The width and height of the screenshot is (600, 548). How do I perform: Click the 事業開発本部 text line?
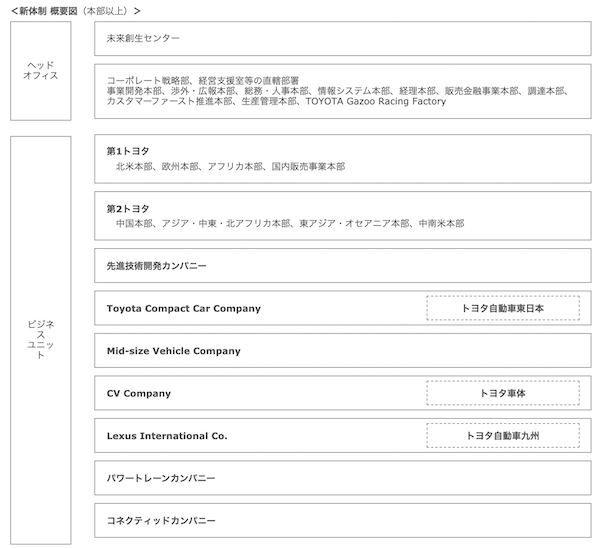click(339, 91)
